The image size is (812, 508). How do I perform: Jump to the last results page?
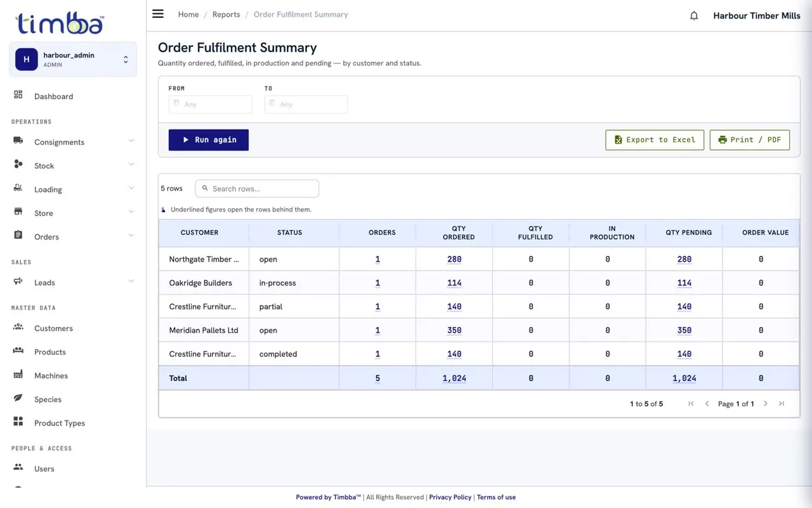click(782, 404)
